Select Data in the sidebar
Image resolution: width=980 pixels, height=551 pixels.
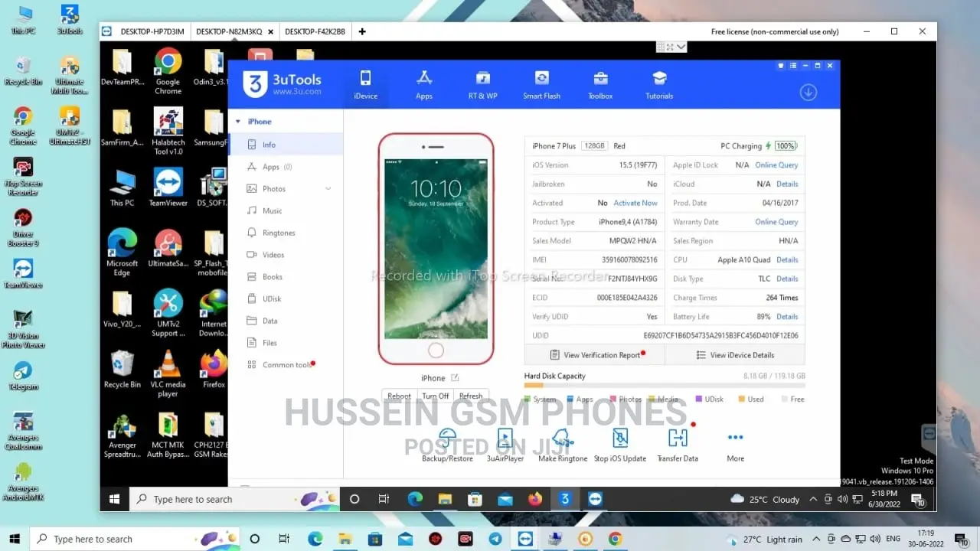(286, 321)
